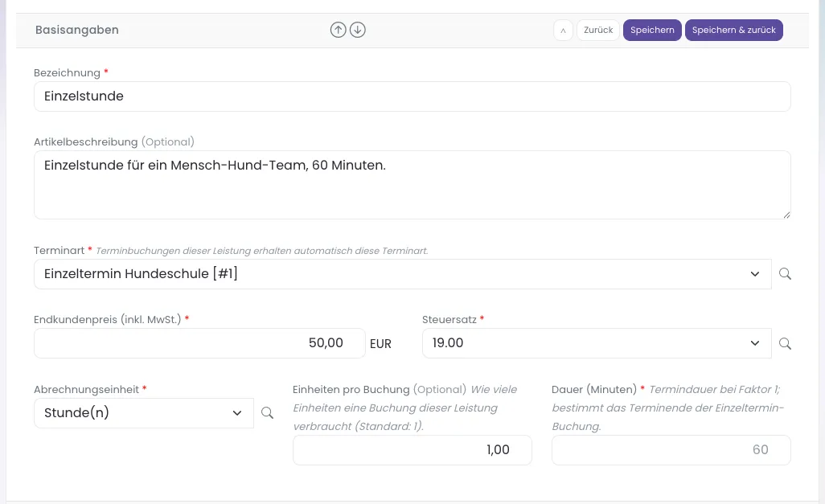Image resolution: width=825 pixels, height=504 pixels.
Task: Click the resize grip of the Artikelbeschreibung textarea
Action: [786, 215]
